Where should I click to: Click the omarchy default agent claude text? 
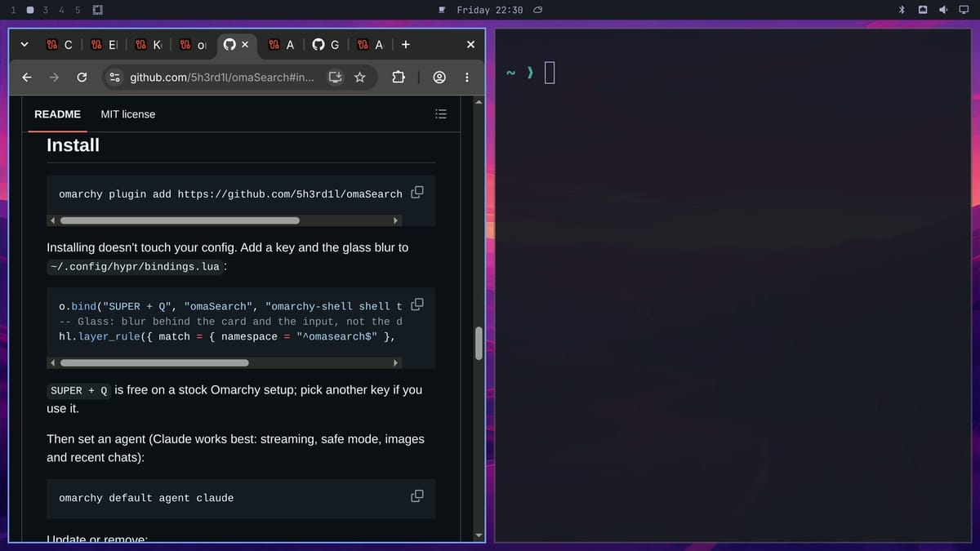point(146,498)
